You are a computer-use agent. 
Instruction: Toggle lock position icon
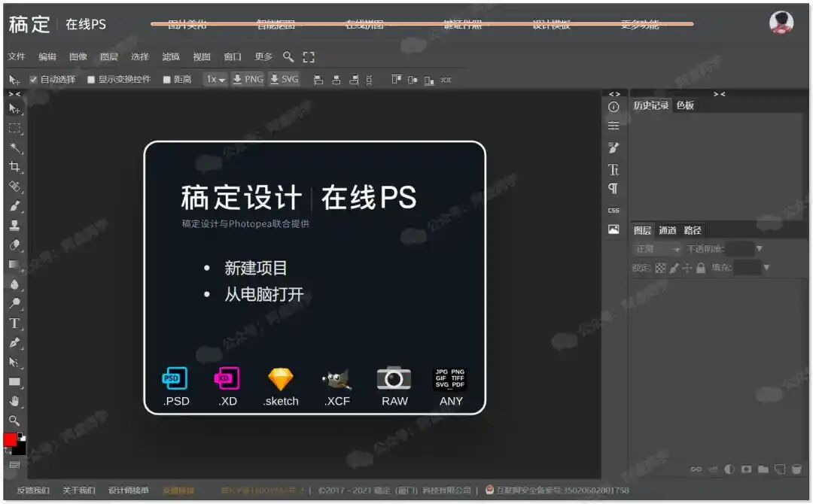coord(687,268)
